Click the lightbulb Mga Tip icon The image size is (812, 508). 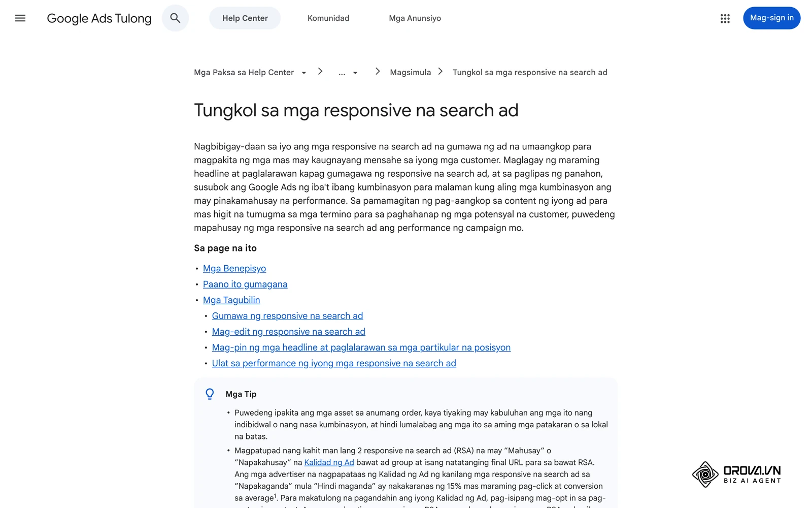point(210,394)
